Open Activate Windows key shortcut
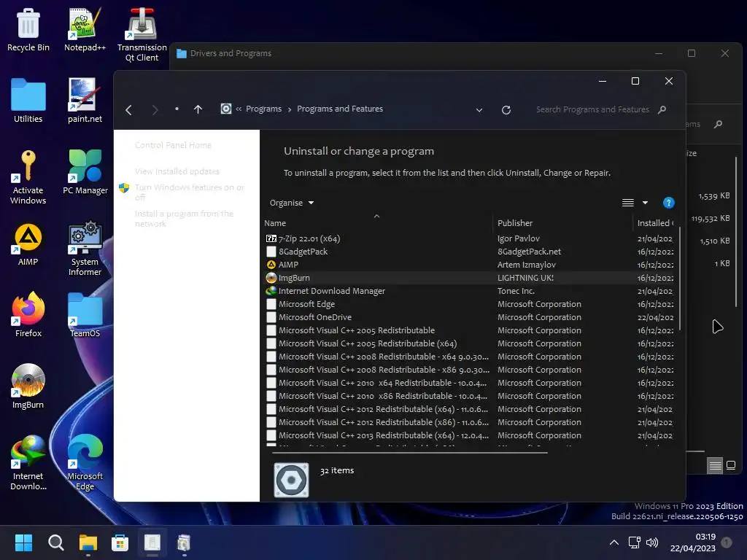747x560 pixels. (28, 176)
